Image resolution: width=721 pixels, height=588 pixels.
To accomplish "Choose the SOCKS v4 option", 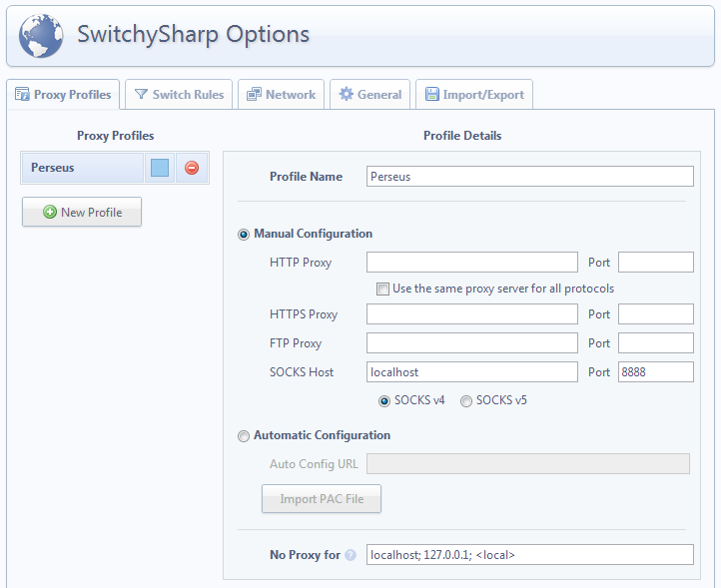I will 383,401.
